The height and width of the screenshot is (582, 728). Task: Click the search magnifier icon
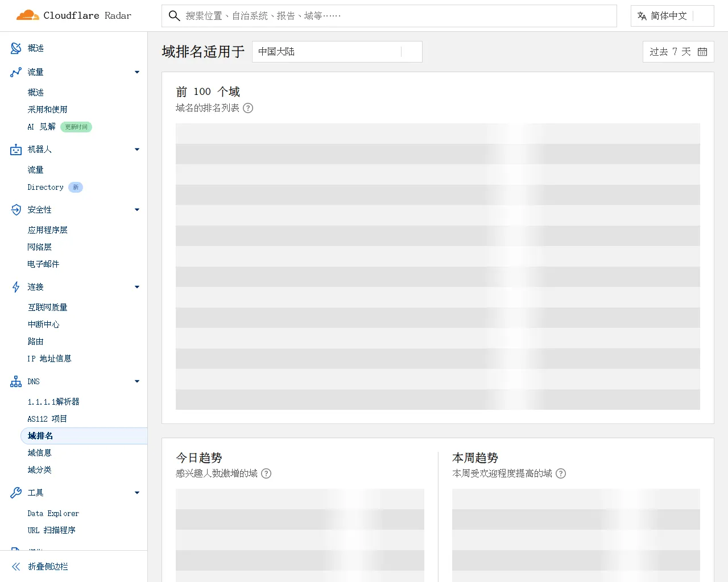pyautogui.click(x=175, y=16)
